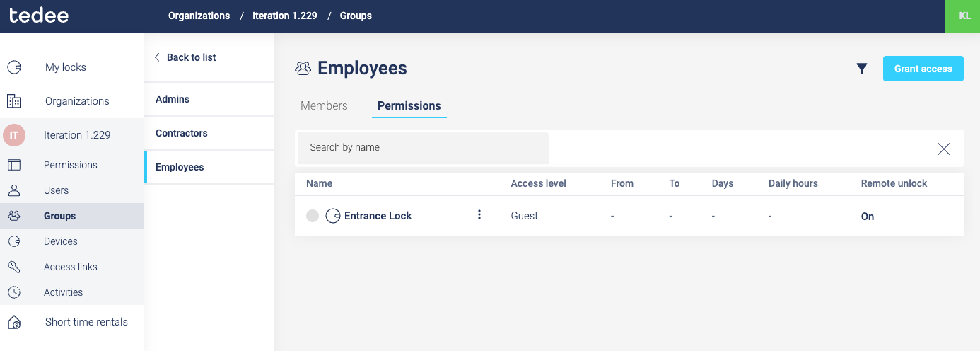Switch to the Members tab
Screen dimensions: 980x351
(324, 106)
